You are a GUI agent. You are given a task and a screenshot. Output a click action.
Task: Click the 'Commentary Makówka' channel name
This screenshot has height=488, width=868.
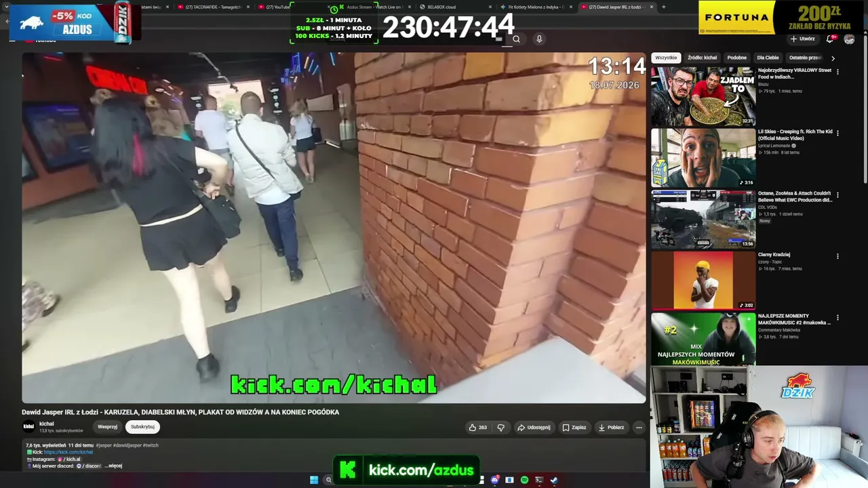tap(779, 330)
